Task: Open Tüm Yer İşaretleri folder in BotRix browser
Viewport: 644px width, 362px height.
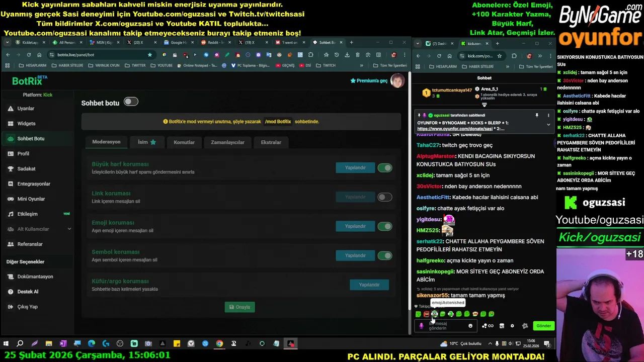Action: [x=390, y=65]
